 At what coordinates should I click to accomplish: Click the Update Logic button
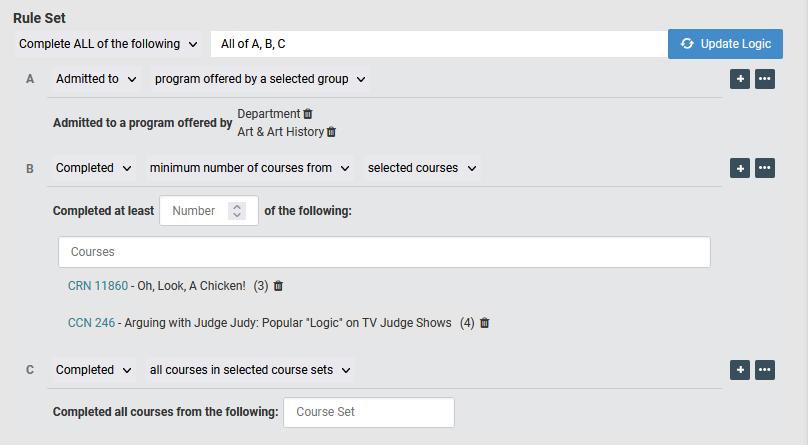pos(726,44)
